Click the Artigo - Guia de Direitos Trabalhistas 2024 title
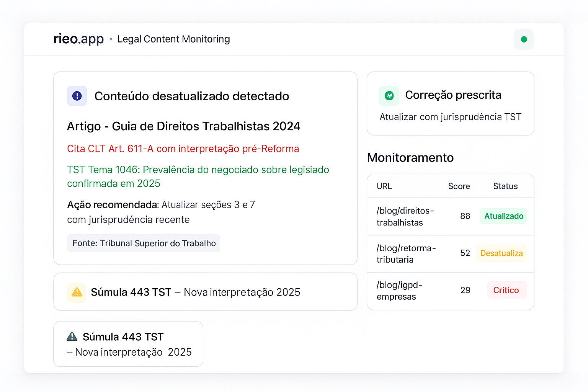The height and width of the screenshot is (392, 588). (x=184, y=126)
